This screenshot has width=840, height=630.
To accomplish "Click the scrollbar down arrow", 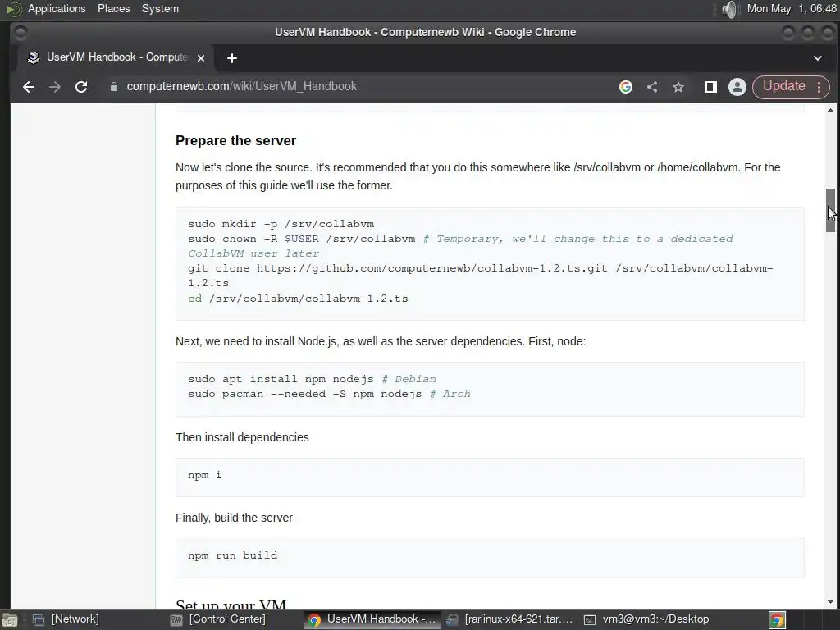I will 830,602.
